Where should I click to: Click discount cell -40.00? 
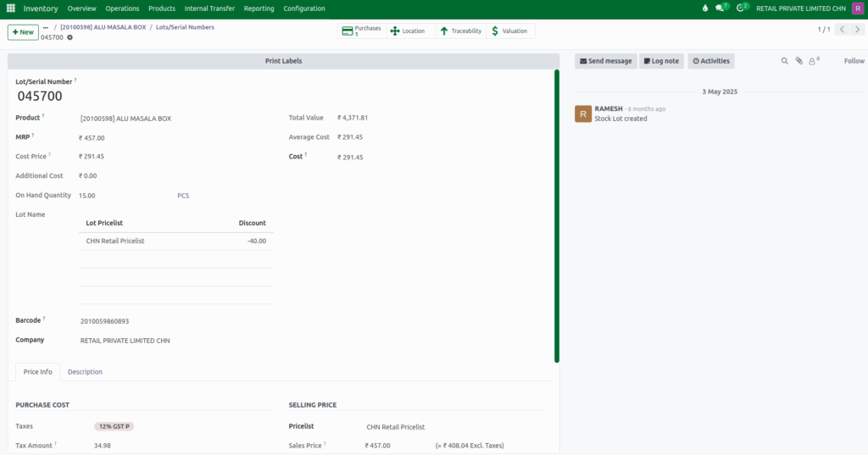click(x=257, y=241)
